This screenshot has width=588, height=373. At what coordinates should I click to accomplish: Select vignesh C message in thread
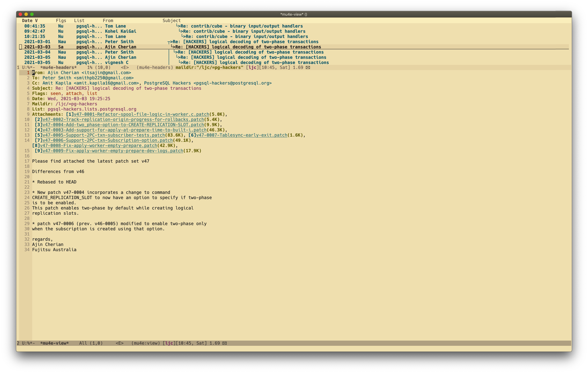click(117, 63)
